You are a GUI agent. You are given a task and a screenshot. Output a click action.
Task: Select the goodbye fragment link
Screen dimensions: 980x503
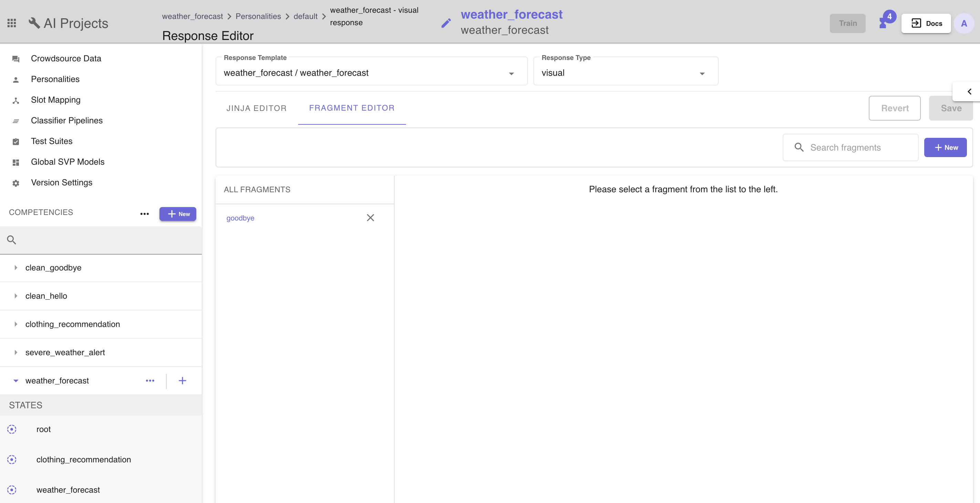pos(240,218)
